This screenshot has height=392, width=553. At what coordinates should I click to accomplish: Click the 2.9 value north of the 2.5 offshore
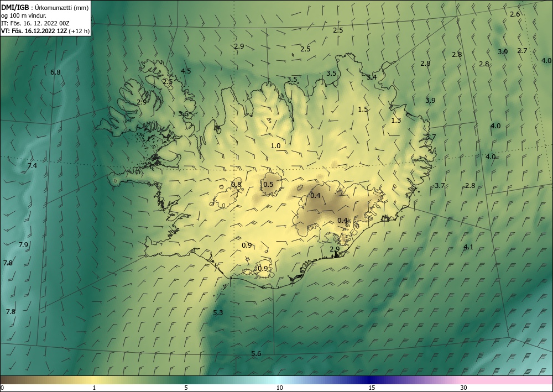tap(239, 46)
